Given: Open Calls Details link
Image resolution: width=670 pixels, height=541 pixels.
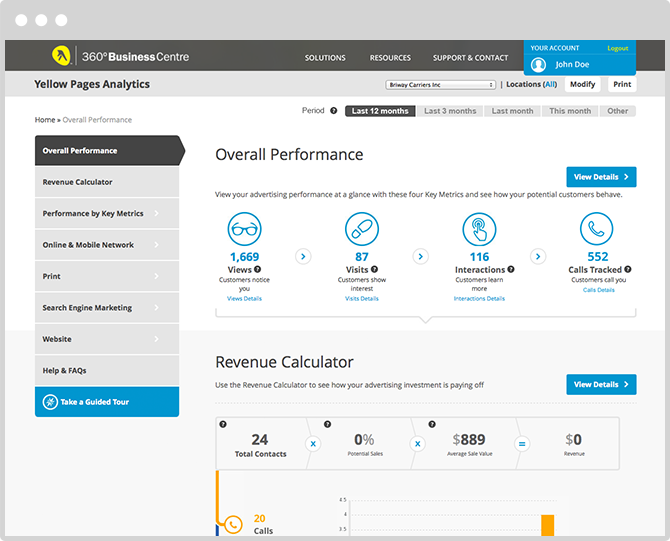Looking at the screenshot, I should pyautogui.click(x=599, y=290).
